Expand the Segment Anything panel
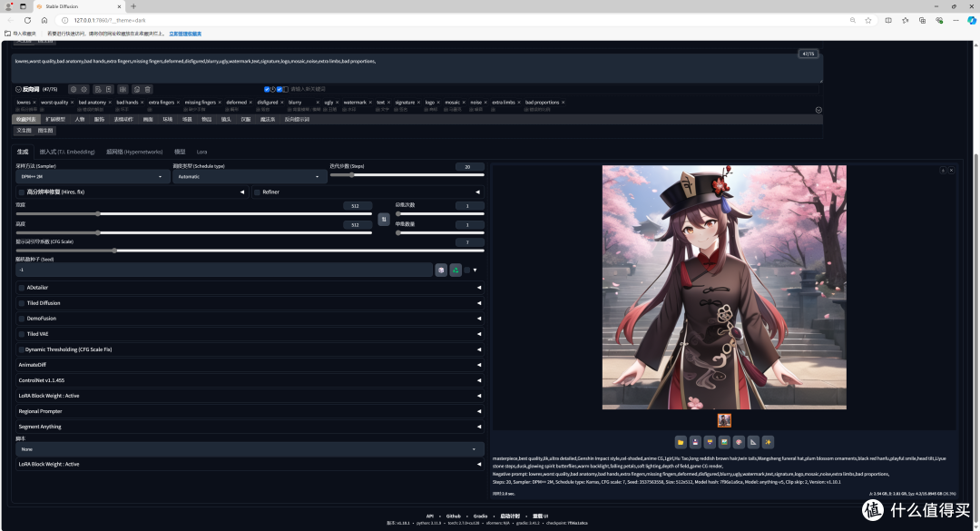 pos(250,427)
